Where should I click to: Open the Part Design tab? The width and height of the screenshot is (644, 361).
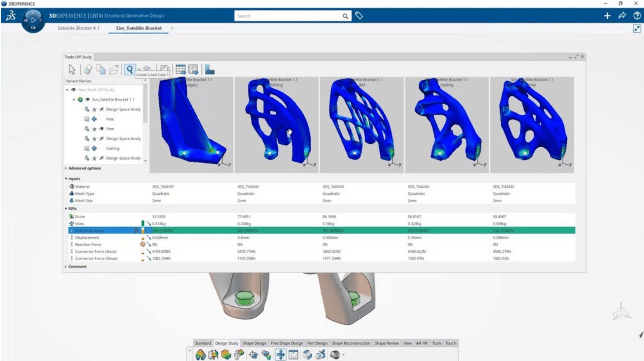317,343
